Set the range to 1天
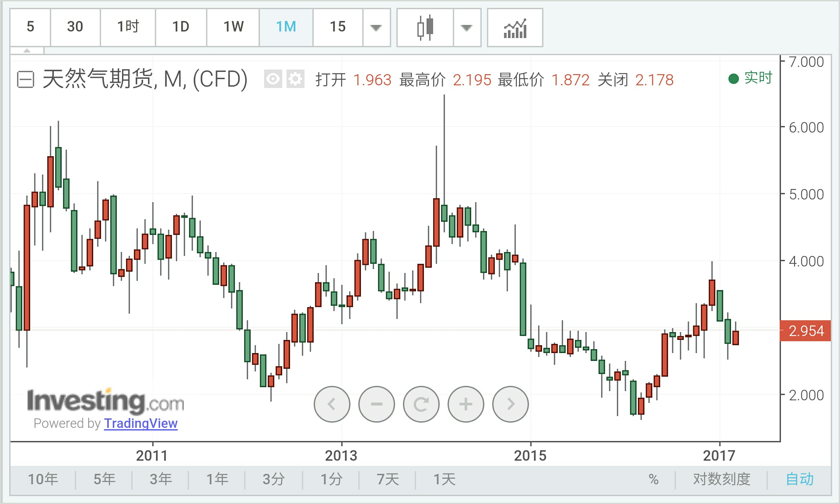 (444, 479)
